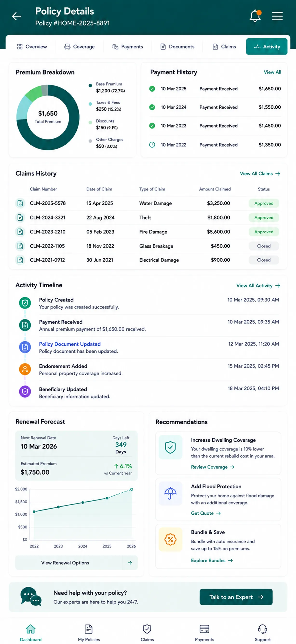
Task: Click Base Premium legend color dot
Action: (x=90, y=86)
